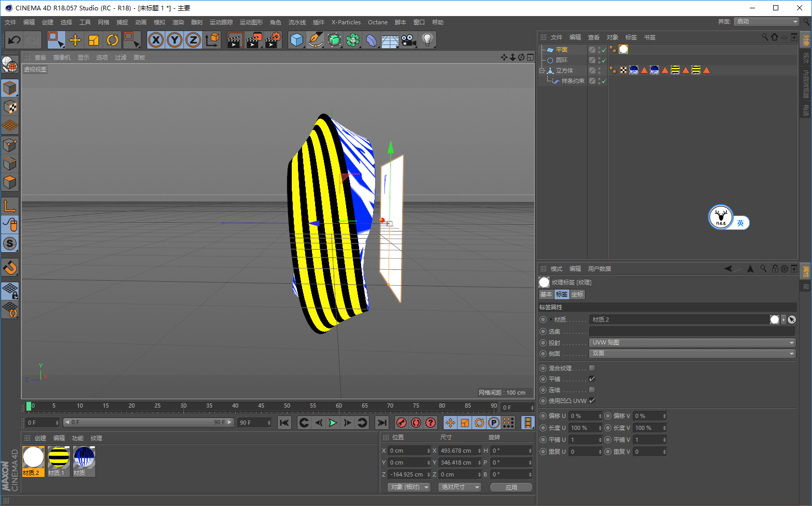Open the 绝对尺寸 dropdown
This screenshot has width=812, height=506.
pos(460,487)
